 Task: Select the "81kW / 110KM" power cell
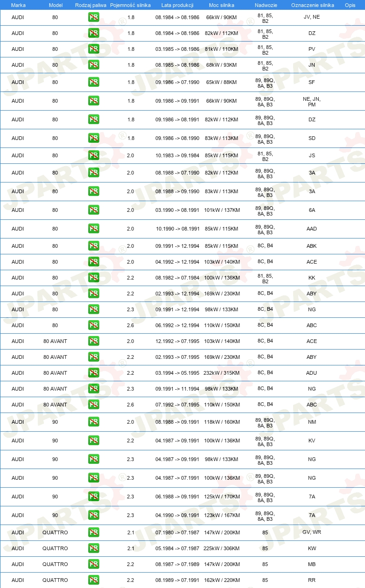(221, 49)
